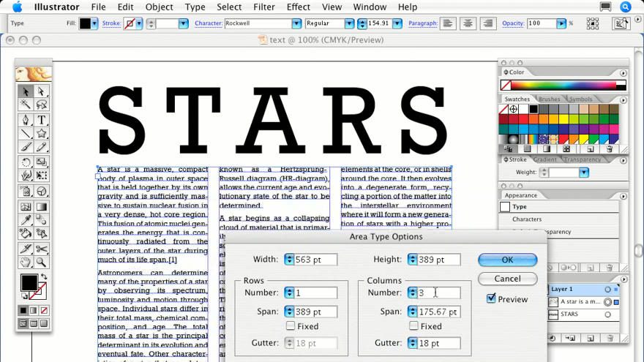Choose the Magic Wand tool

tap(26, 105)
